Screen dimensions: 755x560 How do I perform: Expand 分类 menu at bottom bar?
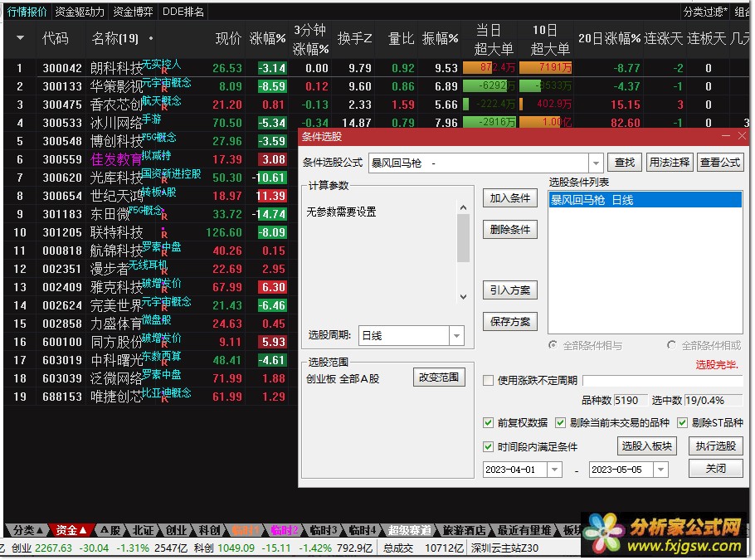click(x=28, y=530)
